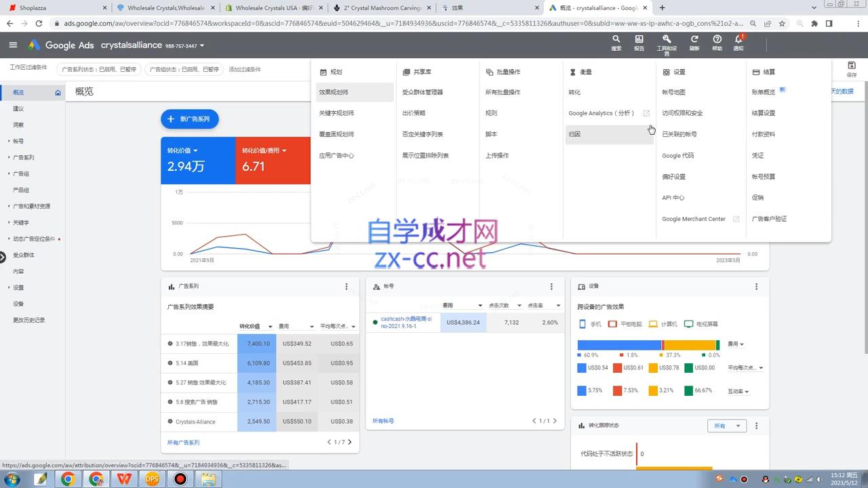Open the Google Ads hamburger menu
Screen dimensions: 868x488
[x=13, y=45]
